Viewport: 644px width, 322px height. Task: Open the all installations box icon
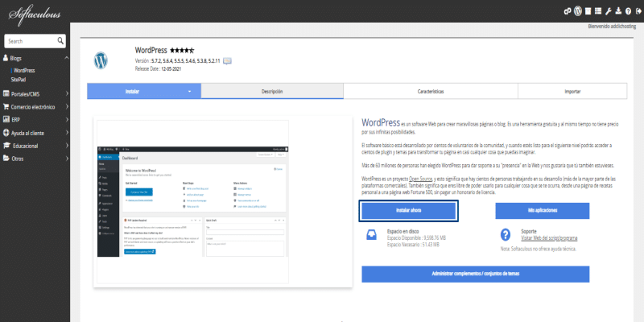588,11
